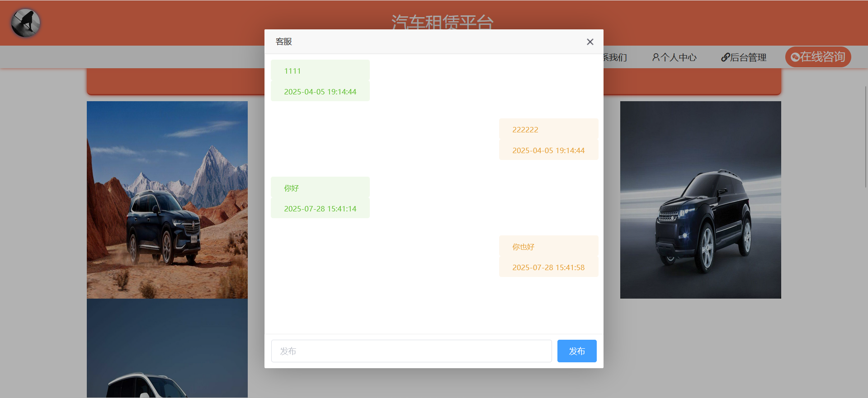Click the person icon beside 个人中心
This screenshot has width=868, height=398.
pyautogui.click(x=656, y=57)
